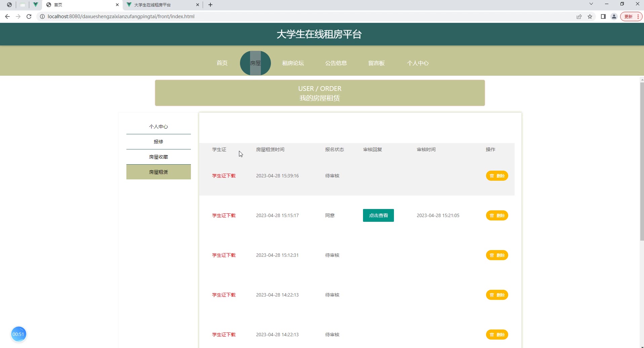Open a new browser tab with plus icon

coord(210,5)
